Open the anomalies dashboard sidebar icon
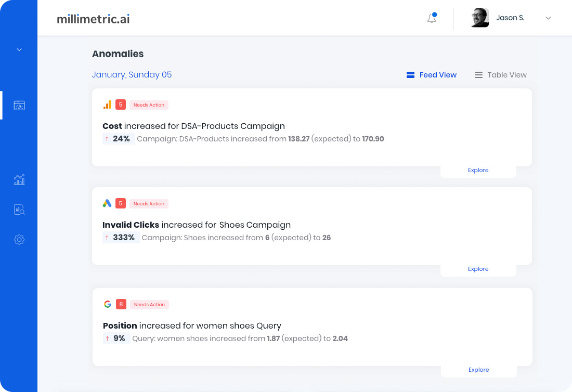This screenshot has width=572, height=392. coord(19,106)
